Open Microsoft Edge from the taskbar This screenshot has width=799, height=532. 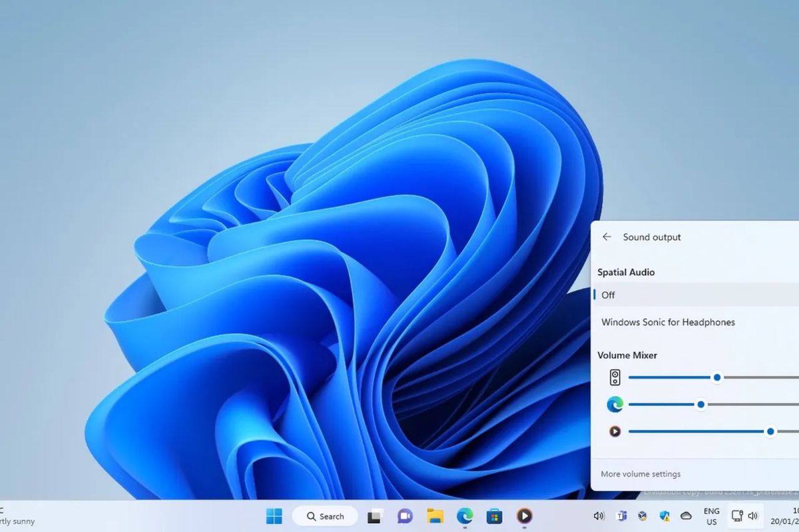coord(465,516)
